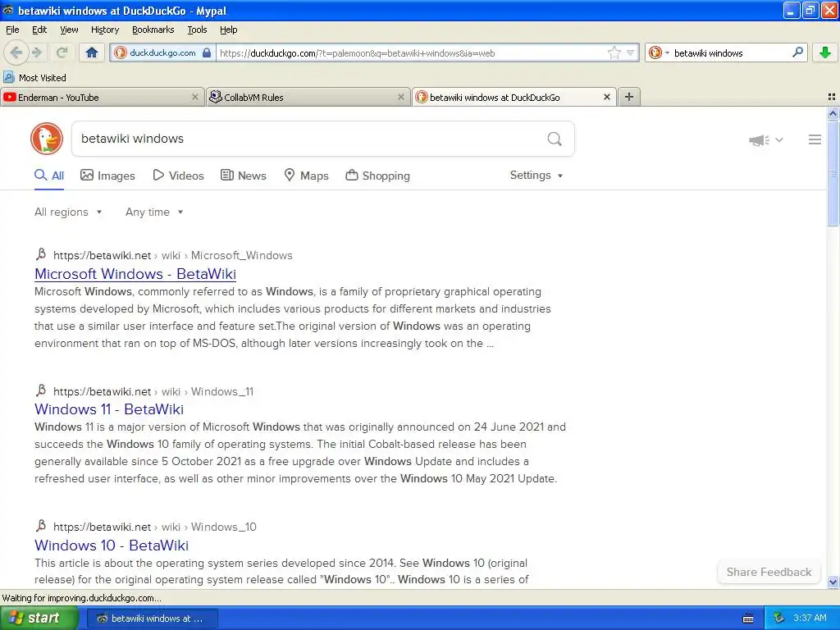
Task: Open the browser home page
Action: pyautogui.click(x=92, y=52)
